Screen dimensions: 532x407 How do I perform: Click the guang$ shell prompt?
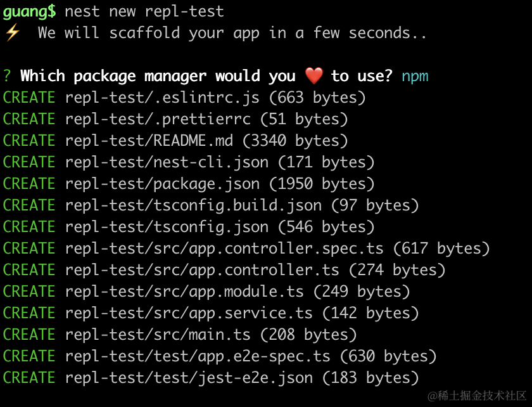[29, 11]
